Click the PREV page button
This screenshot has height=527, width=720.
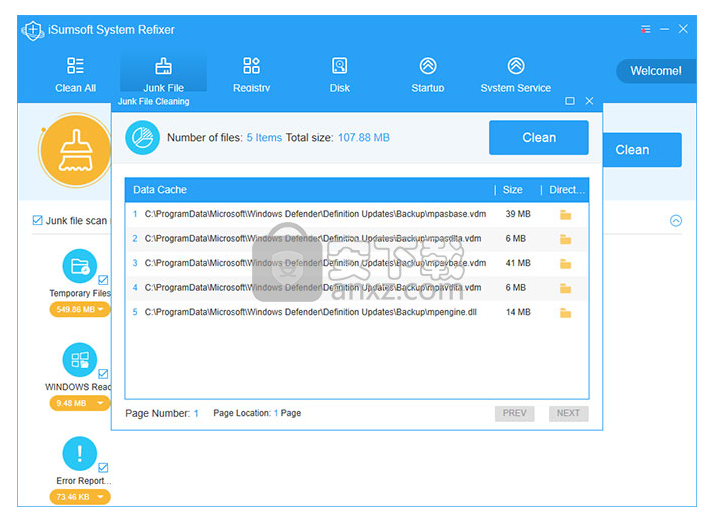click(x=514, y=413)
